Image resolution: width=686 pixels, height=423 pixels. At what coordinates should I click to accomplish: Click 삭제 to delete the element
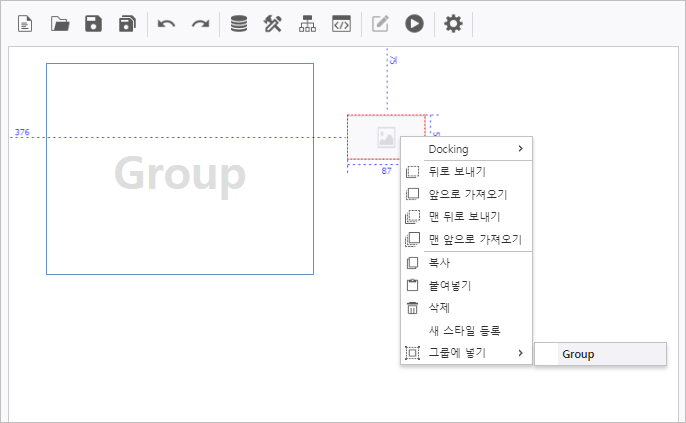(x=440, y=308)
